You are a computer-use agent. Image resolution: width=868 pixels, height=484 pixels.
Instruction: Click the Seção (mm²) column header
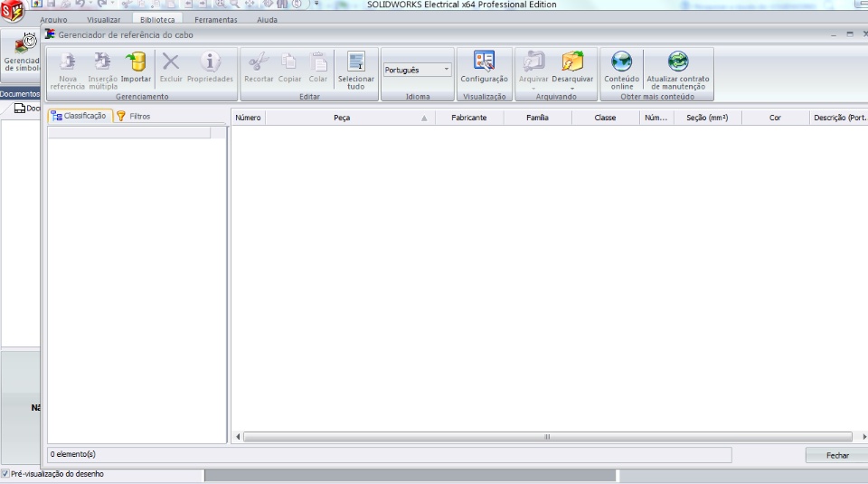pyautogui.click(x=707, y=118)
